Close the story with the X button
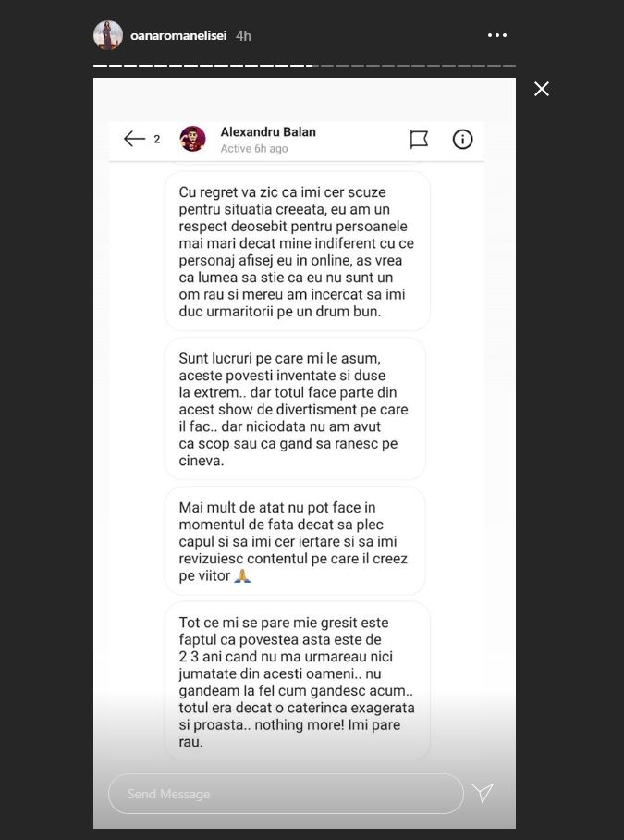The image size is (624, 840). (x=542, y=89)
